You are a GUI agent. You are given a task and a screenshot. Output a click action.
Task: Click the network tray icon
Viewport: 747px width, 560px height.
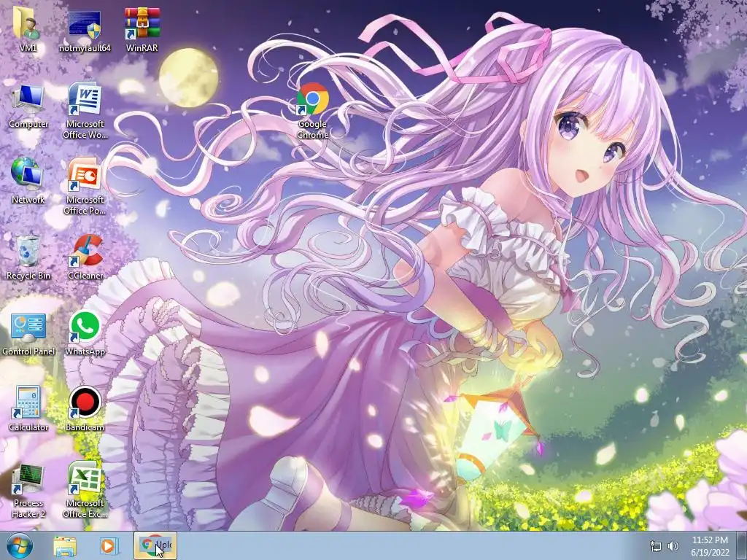click(656, 546)
